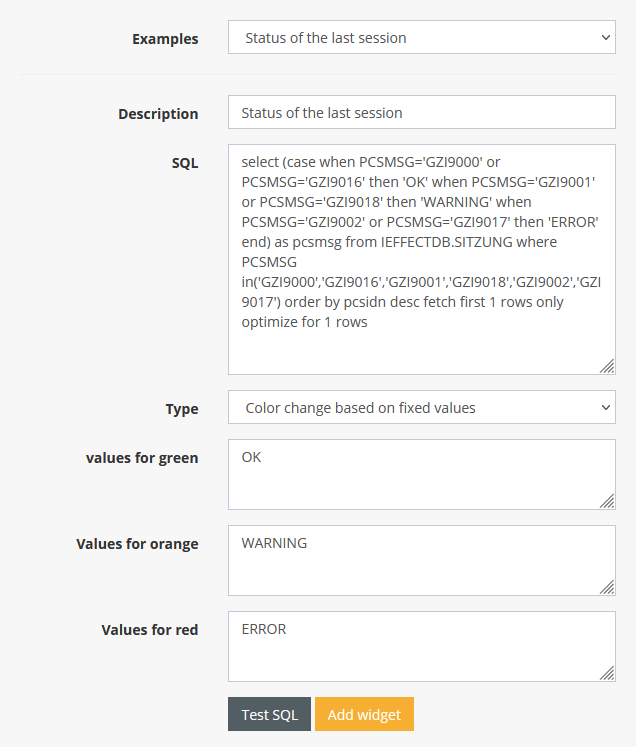
Task: Click the SQL field label
Action: point(185,163)
